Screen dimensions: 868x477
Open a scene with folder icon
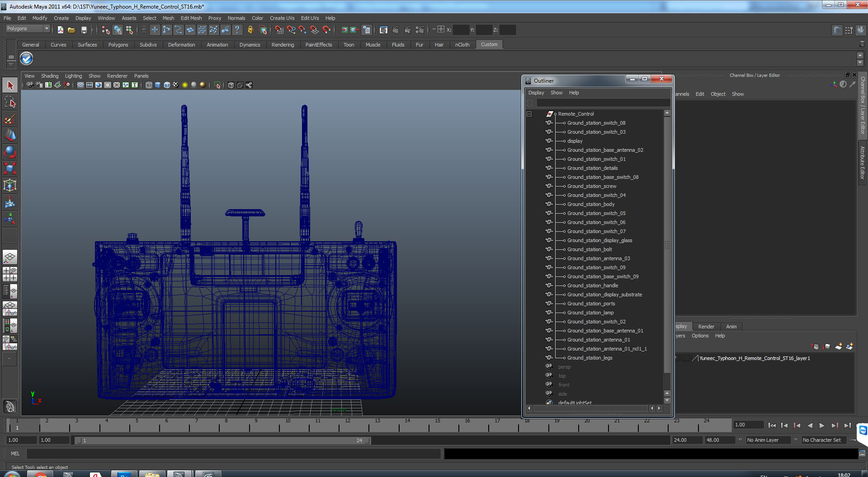(71, 30)
